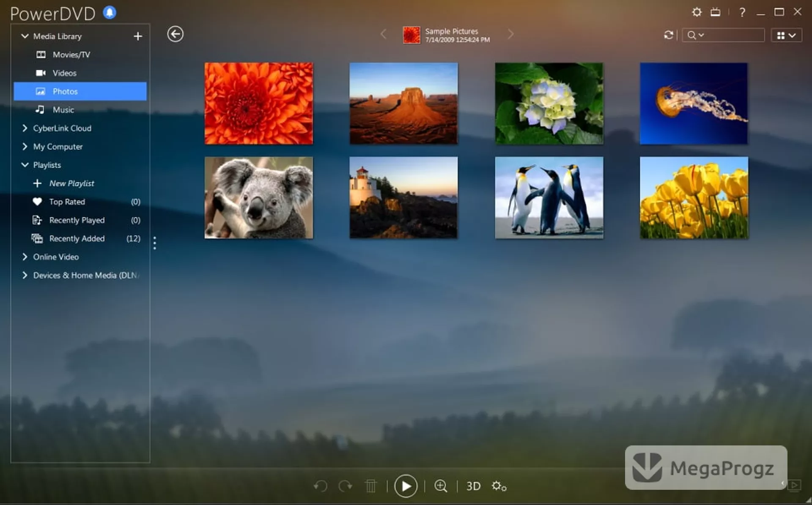Open zoom magnifier tool
Image resolution: width=812 pixels, height=505 pixels.
[441, 486]
